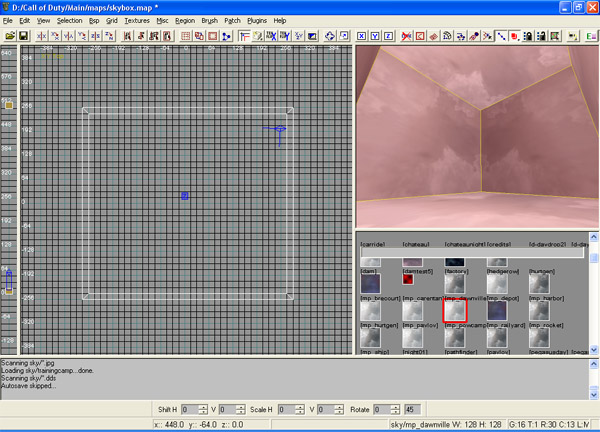Click Hollow brush square icon
Image resolution: width=600 pixels, height=432 pixels.
pyautogui.click(x=212, y=36)
